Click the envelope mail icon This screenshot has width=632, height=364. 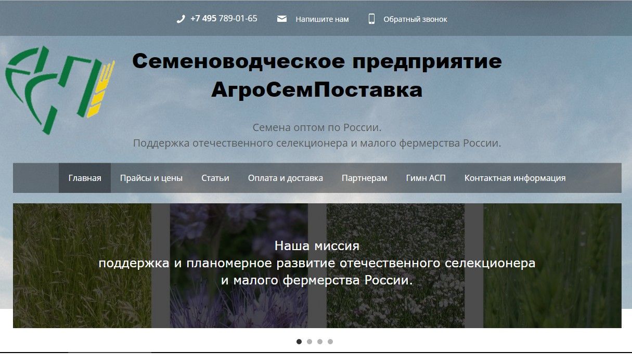tap(282, 19)
